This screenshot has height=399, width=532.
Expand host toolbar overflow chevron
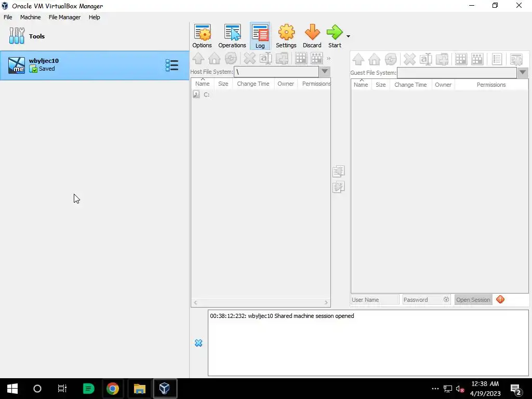(328, 59)
